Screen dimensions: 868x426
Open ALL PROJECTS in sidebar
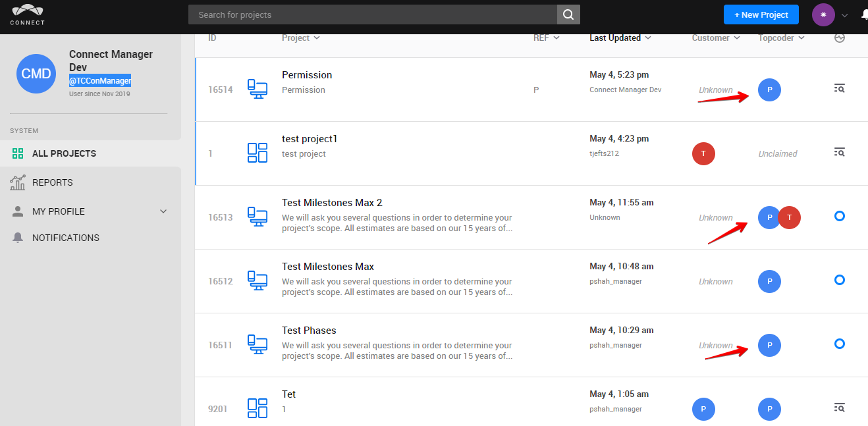pos(90,153)
